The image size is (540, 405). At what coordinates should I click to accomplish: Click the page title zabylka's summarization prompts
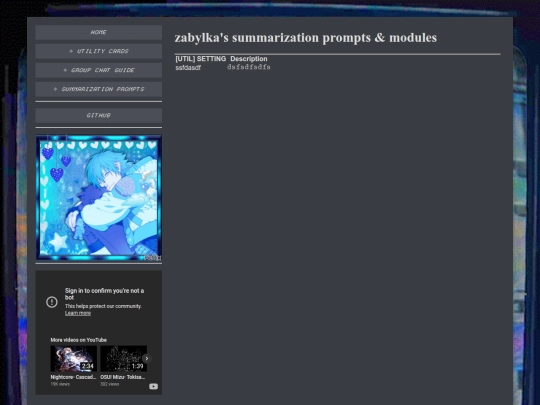click(305, 38)
